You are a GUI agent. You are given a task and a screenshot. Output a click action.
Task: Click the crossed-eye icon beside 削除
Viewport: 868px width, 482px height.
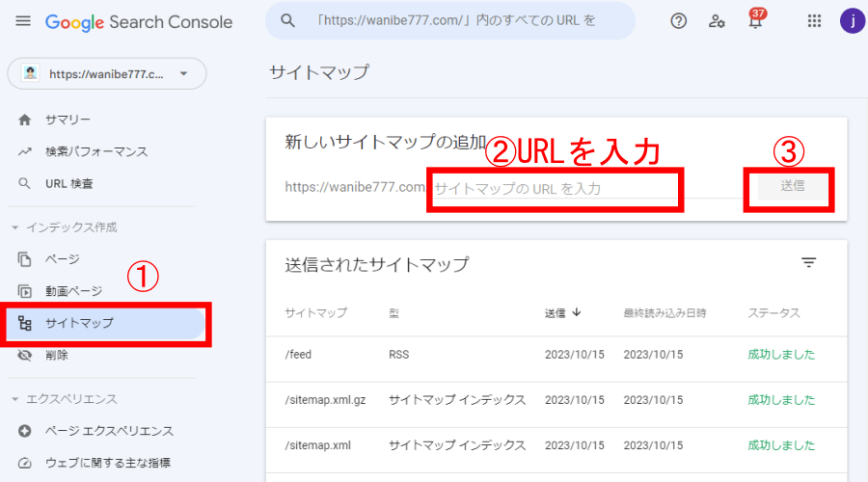tap(24, 356)
